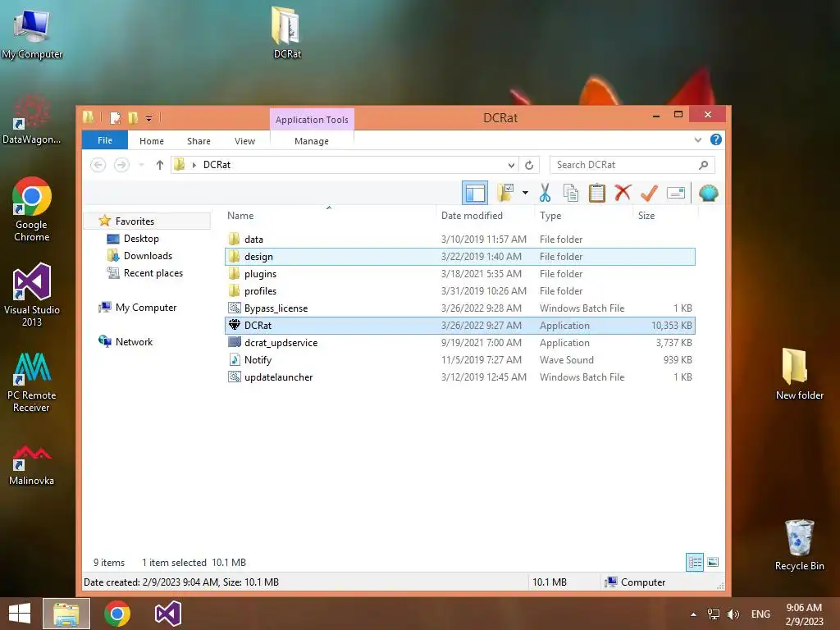Screen dimensions: 840x630
Task: Select the Recycle Bin desktop icon
Action: click(799, 546)
